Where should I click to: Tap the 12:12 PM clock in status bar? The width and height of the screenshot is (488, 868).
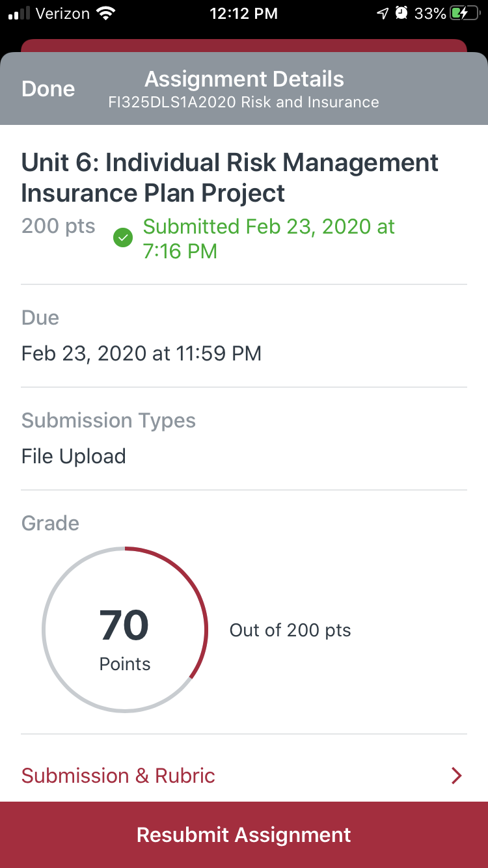click(244, 13)
